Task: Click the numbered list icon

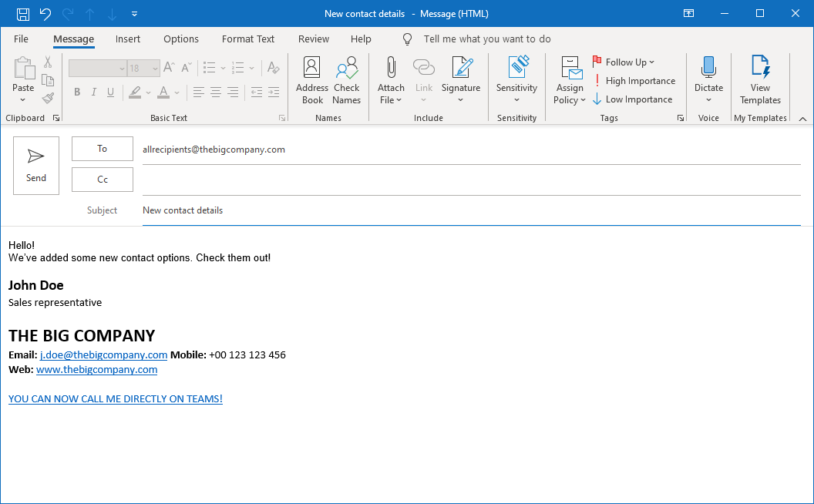Action: tap(238, 68)
